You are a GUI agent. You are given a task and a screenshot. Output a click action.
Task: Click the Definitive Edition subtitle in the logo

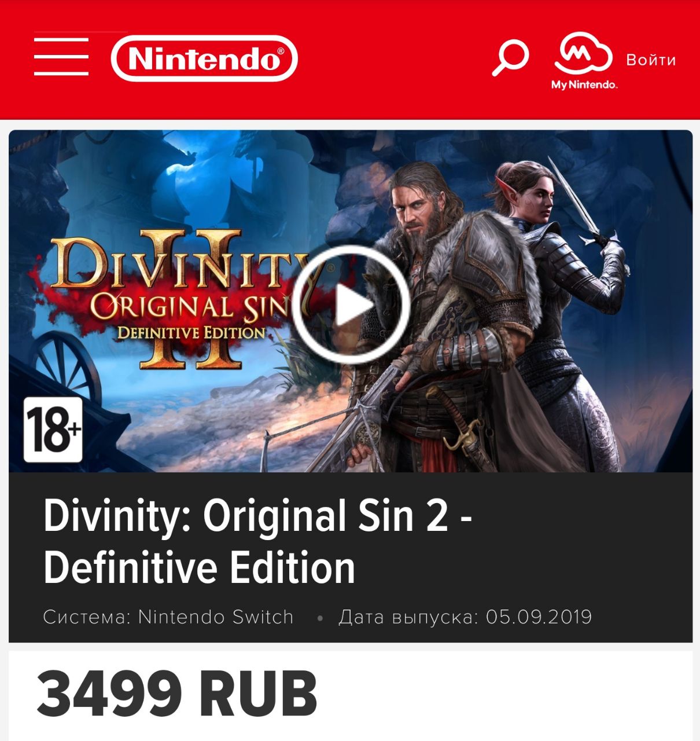click(x=191, y=333)
